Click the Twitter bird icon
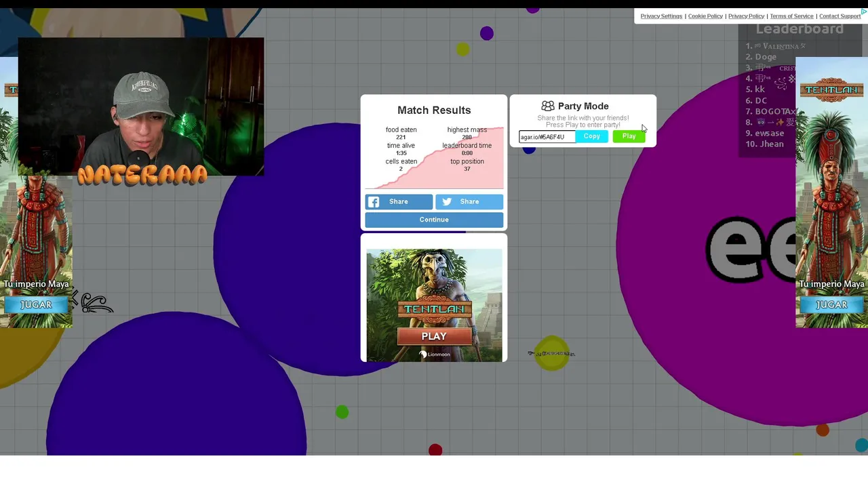This screenshot has width=868, height=488. pos(447,202)
